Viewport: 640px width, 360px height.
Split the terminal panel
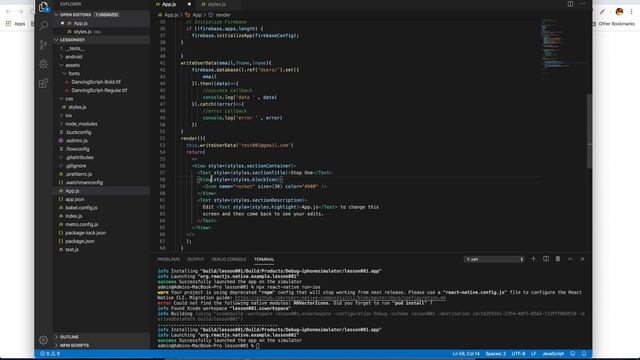546,259
